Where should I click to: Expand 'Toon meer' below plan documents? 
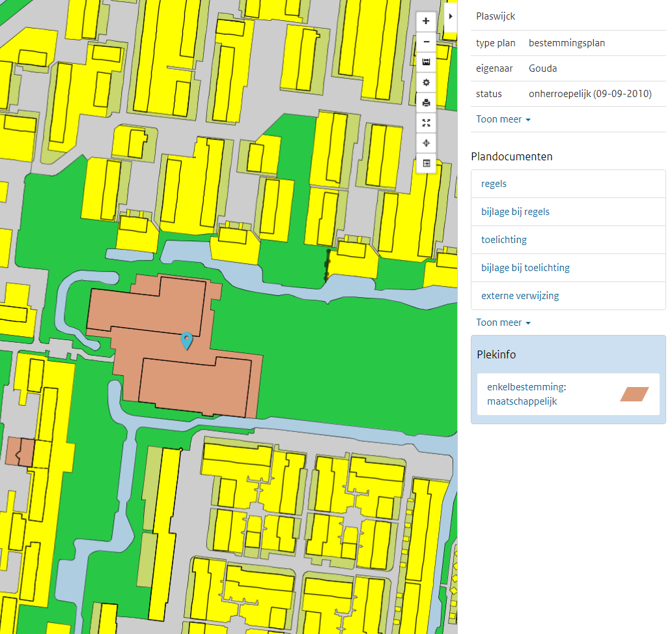click(503, 323)
